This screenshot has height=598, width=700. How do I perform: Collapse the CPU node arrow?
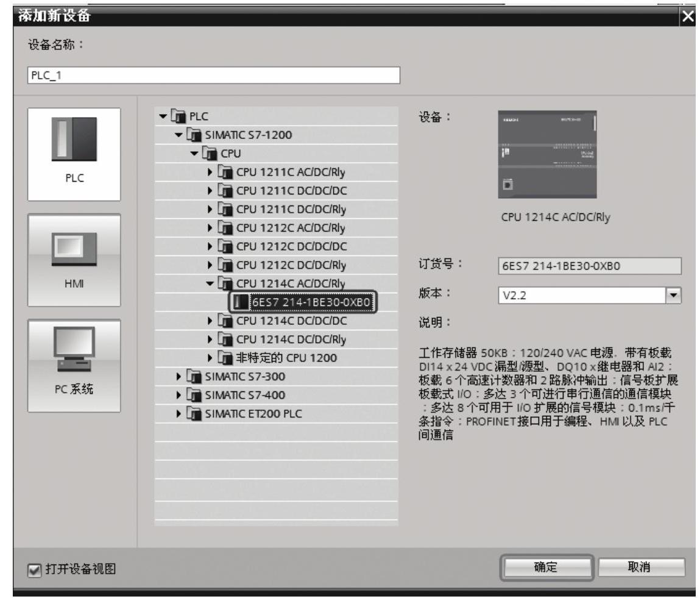194,154
